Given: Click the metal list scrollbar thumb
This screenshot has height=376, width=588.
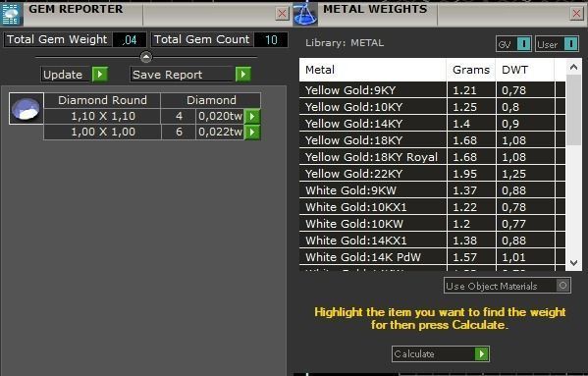Looking at the screenshot, I should click(x=573, y=110).
